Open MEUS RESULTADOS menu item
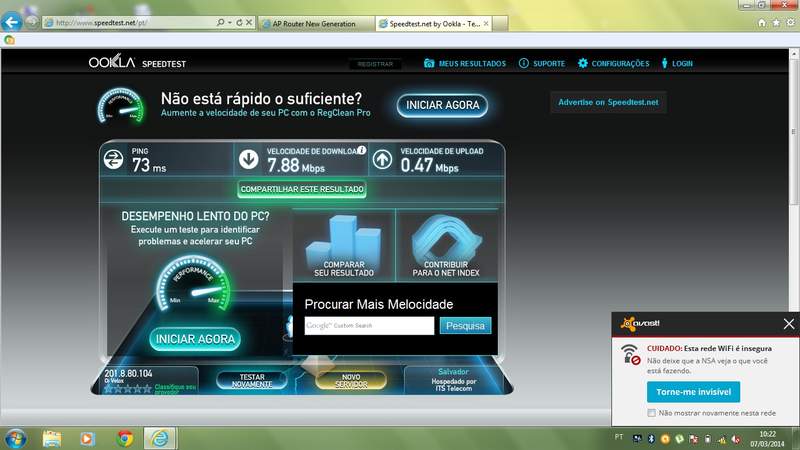Viewport: 800px width, 450px height. 472,64
